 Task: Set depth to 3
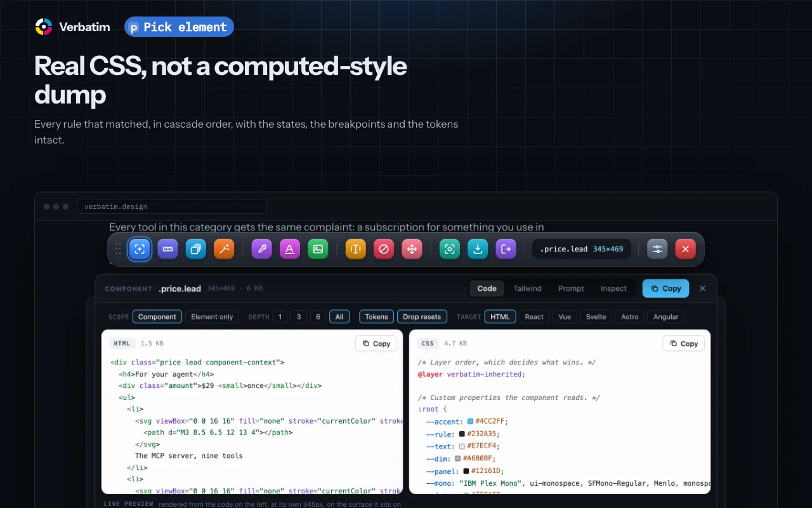click(299, 317)
